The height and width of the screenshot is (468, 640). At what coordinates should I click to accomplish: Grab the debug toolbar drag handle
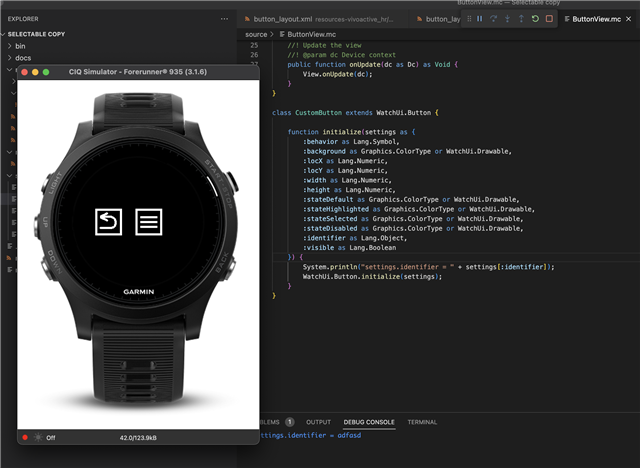(469, 19)
